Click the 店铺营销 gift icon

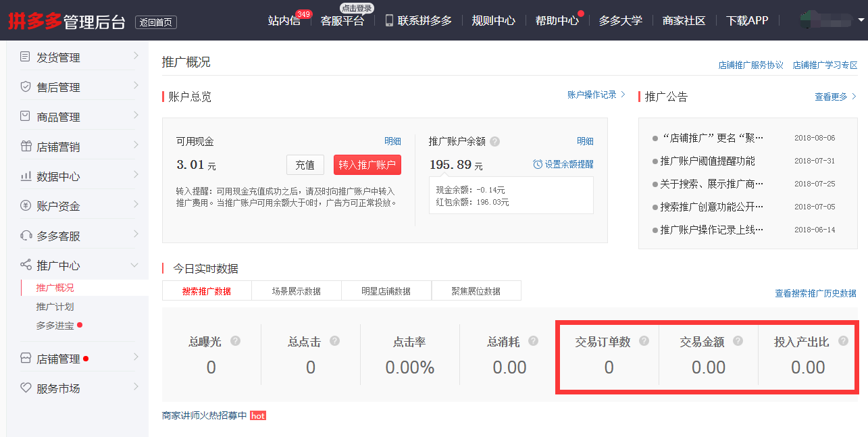pos(26,147)
